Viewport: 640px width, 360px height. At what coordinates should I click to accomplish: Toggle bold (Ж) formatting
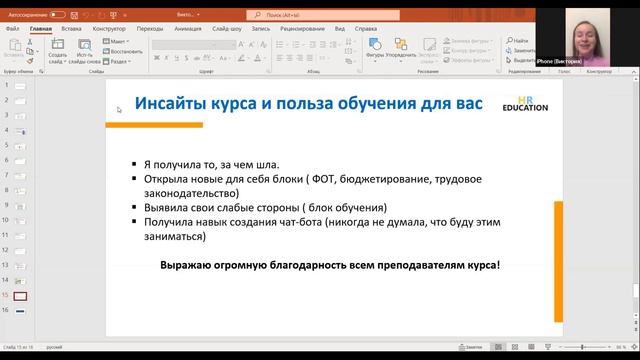(x=157, y=58)
